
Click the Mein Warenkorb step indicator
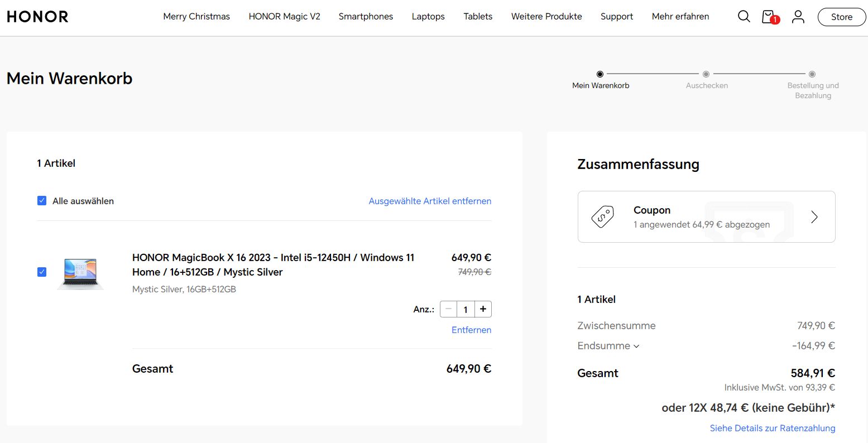600,74
